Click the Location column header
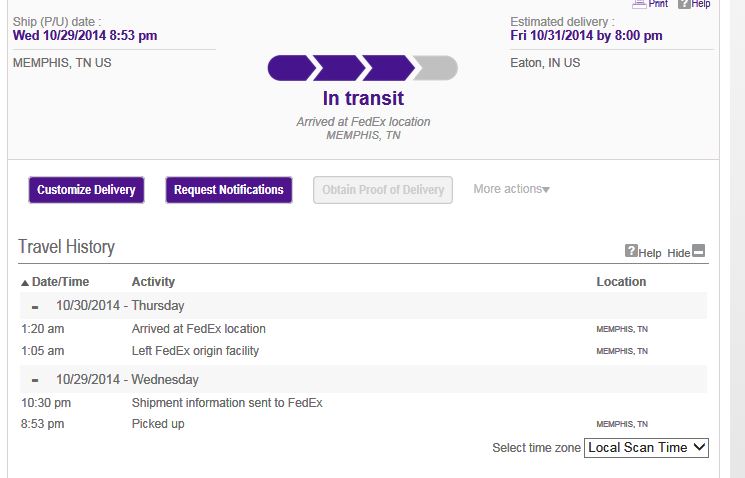Screen dimensions: 745x478 [x=621, y=282]
